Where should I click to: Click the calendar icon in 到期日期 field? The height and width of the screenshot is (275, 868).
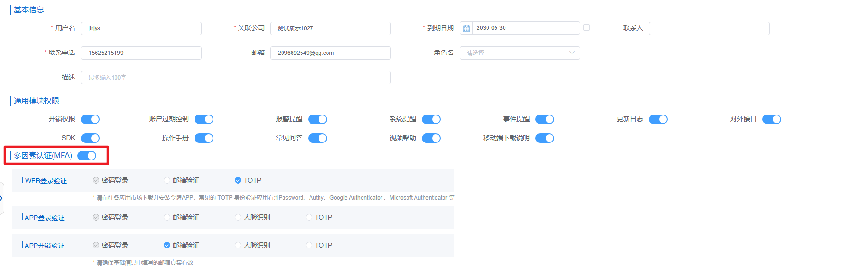tap(466, 28)
